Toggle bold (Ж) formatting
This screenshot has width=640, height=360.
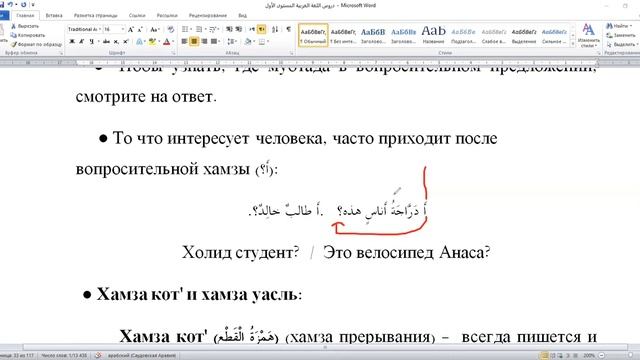[72, 41]
